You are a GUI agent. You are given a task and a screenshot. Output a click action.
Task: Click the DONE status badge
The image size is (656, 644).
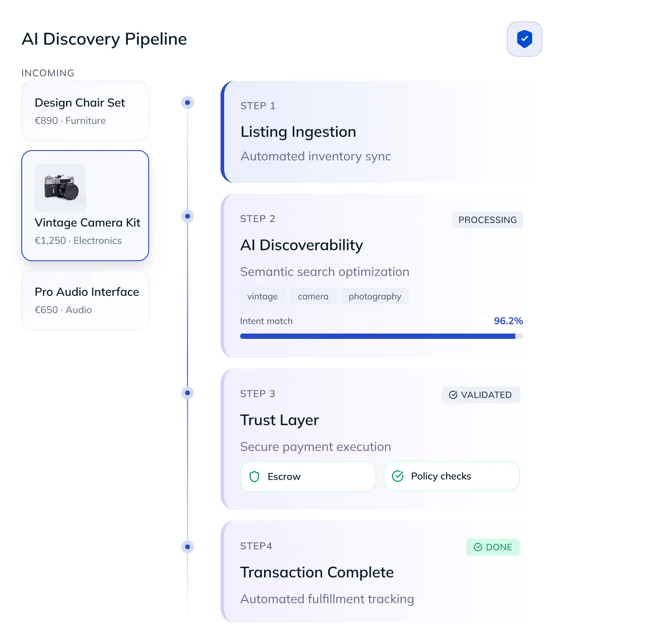[493, 547]
